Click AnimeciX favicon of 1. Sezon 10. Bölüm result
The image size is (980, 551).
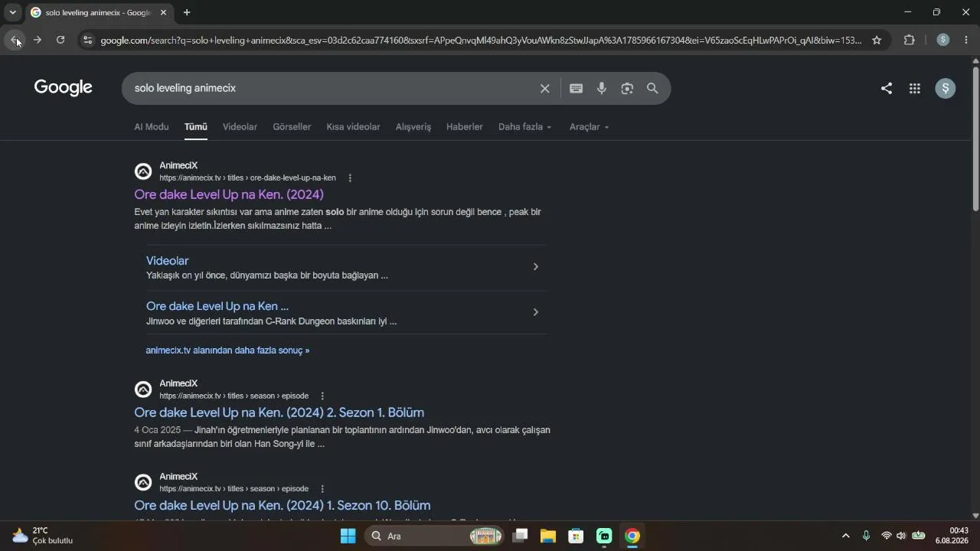point(143,482)
